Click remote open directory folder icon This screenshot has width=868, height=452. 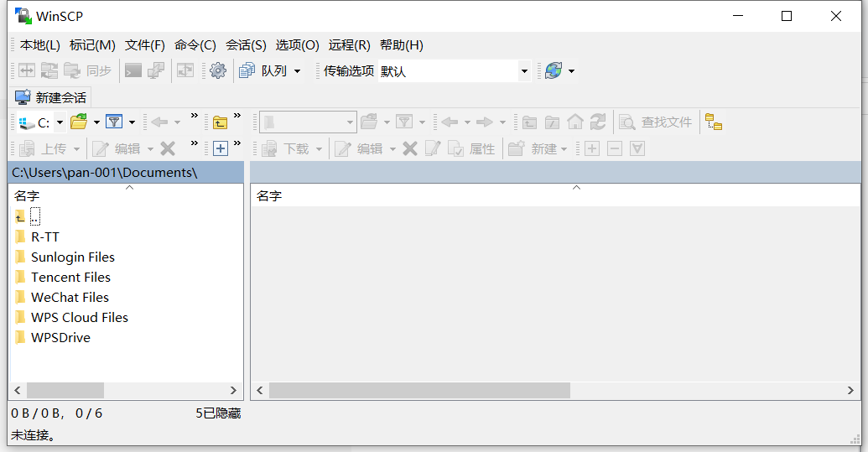coord(369,122)
